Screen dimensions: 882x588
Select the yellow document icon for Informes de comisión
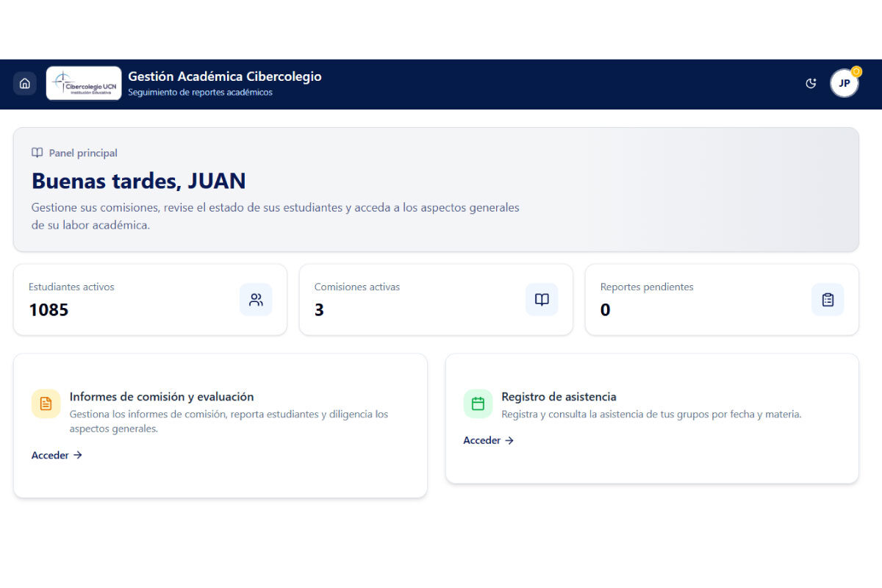[46, 404]
